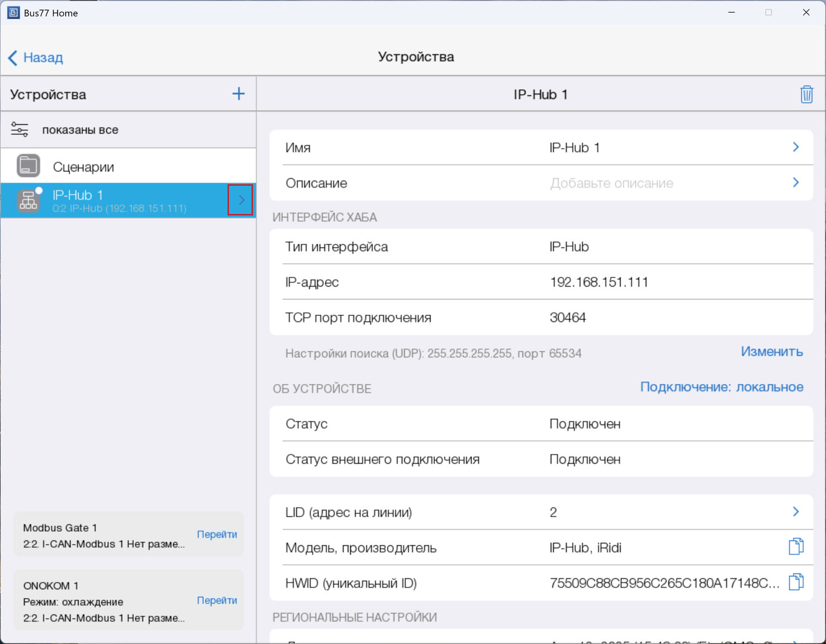This screenshot has height=644, width=826.
Task: Copy the HWID unique ID value
Action: pyautogui.click(x=796, y=582)
